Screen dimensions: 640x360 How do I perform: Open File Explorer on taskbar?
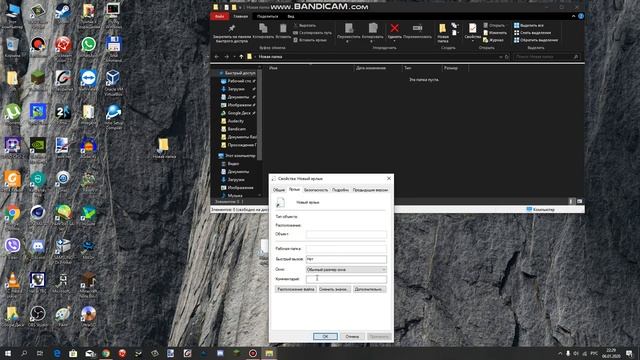(x=269, y=353)
